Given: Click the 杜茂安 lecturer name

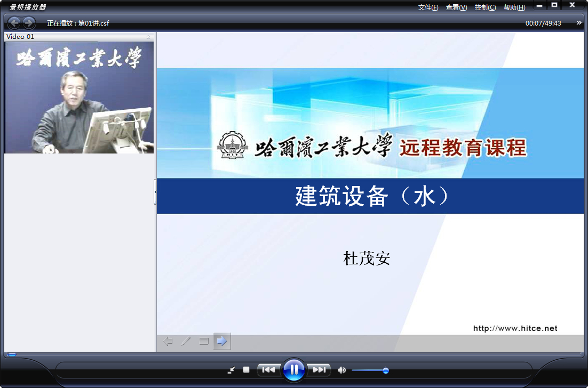Looking at the screenshot, I should (367, 258).
